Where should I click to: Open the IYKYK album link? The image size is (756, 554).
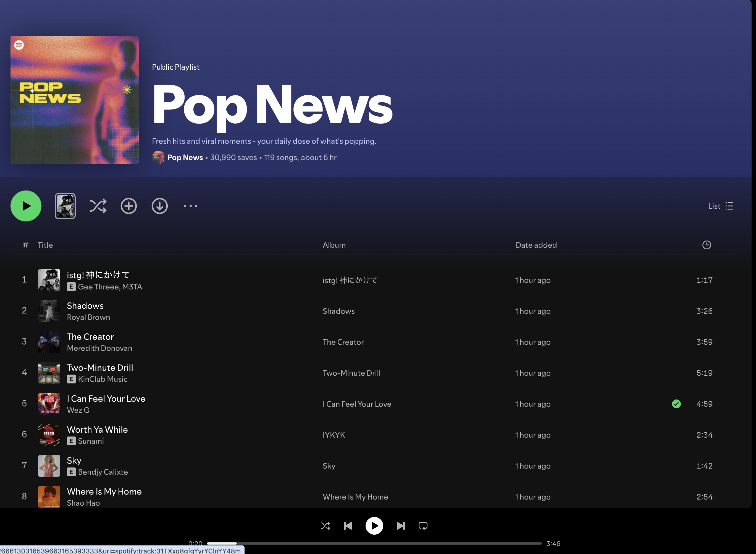tap(334, 435)
